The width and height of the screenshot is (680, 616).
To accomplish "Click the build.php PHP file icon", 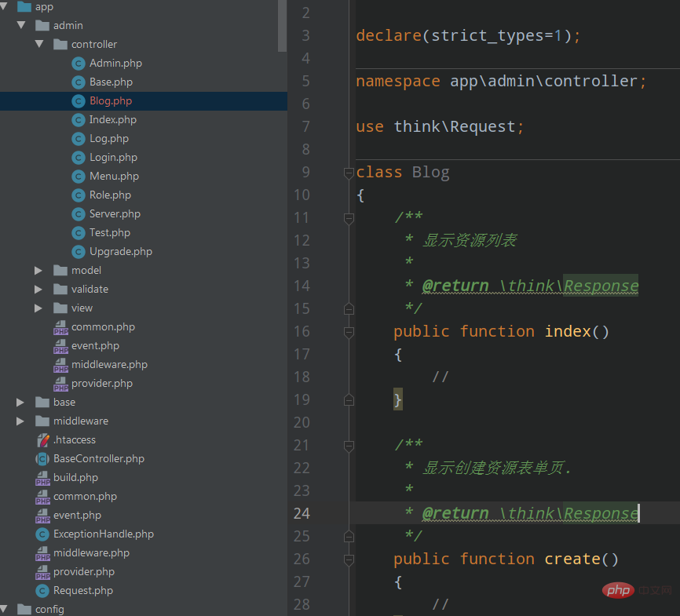I will [42, 478].
